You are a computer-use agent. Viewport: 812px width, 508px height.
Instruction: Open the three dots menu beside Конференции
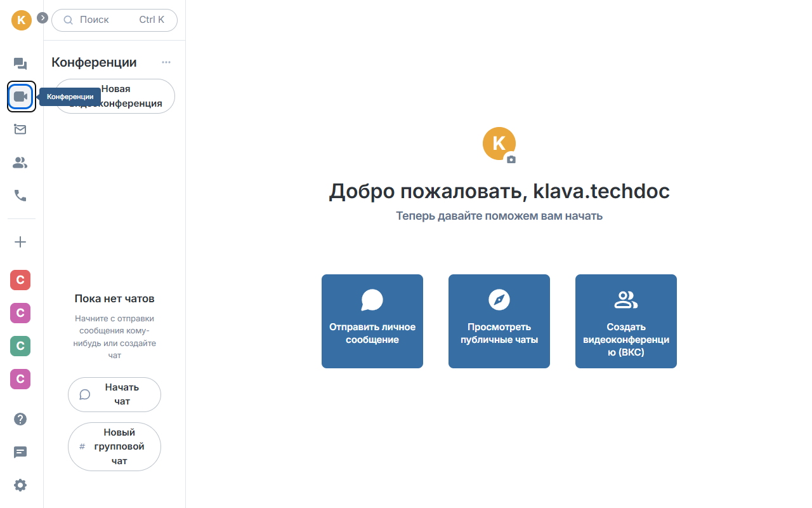point(166,62)
